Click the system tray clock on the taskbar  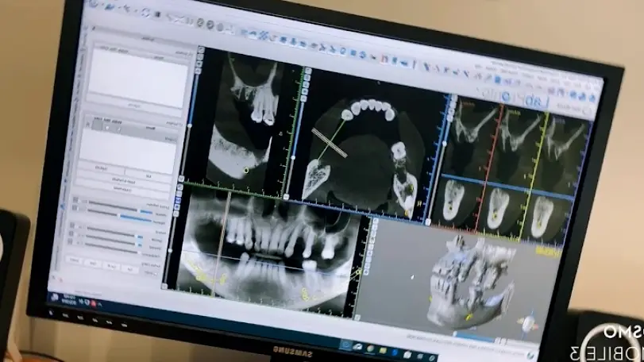70,298
